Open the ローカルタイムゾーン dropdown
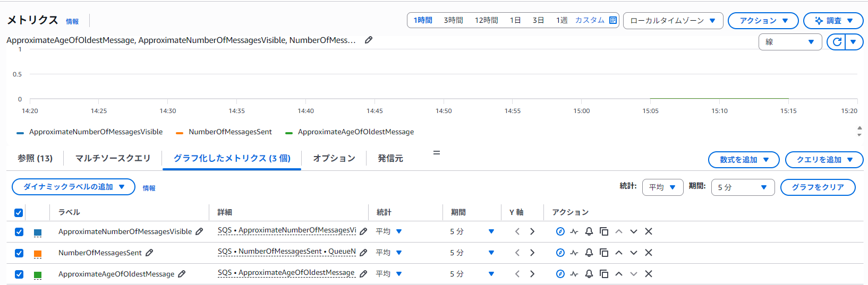 (673, 21)
